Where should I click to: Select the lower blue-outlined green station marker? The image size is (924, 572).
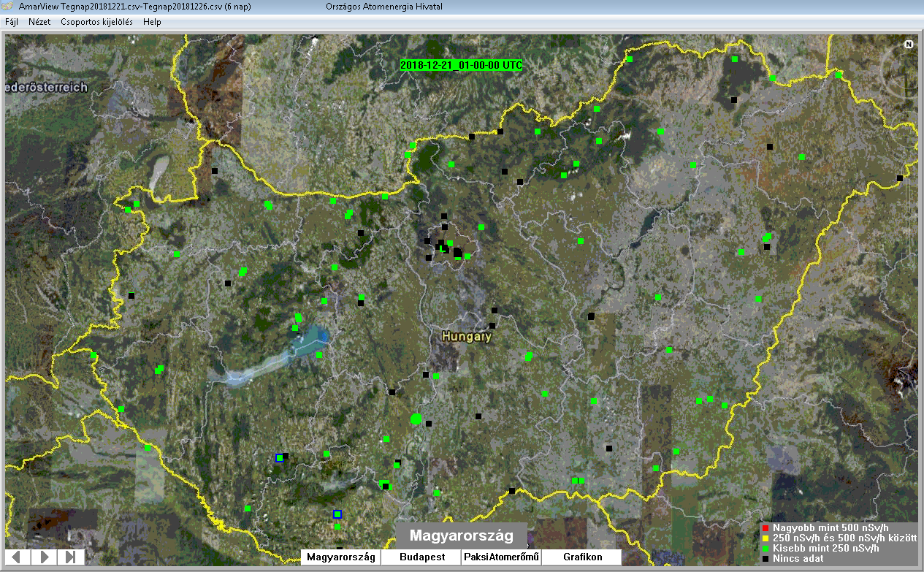pos(337,514)
